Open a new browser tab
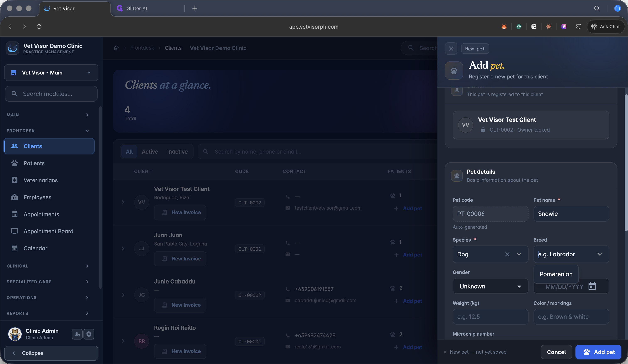This screenshot has width=628, height=364. click(x=195, y=9)
